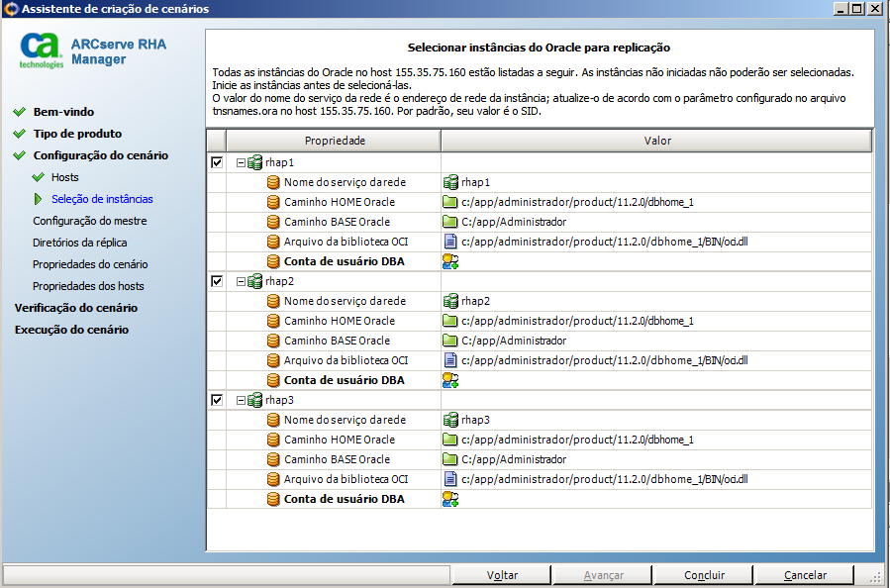
Task: Select the rhap3 C:/app/Administrador base value
Action: point(514,458)
